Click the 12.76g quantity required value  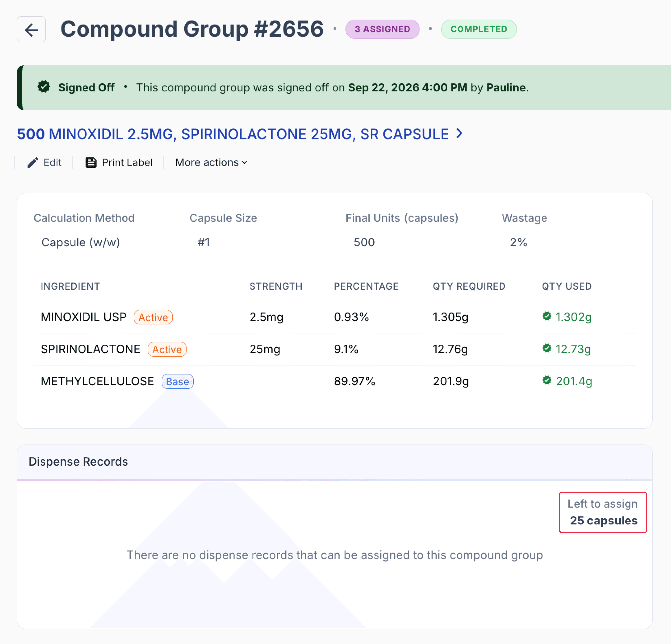tap(450, 349)
